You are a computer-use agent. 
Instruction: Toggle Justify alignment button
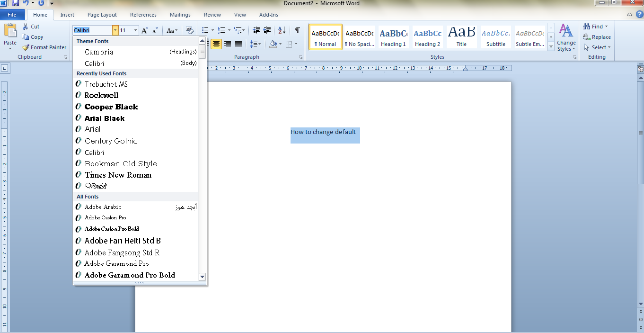[238, 44]
